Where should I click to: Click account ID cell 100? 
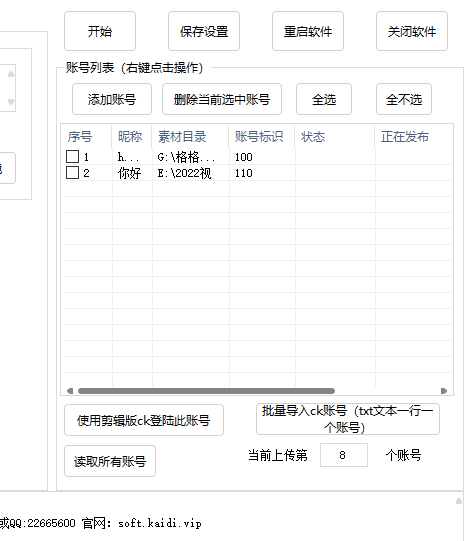point(244,157)
